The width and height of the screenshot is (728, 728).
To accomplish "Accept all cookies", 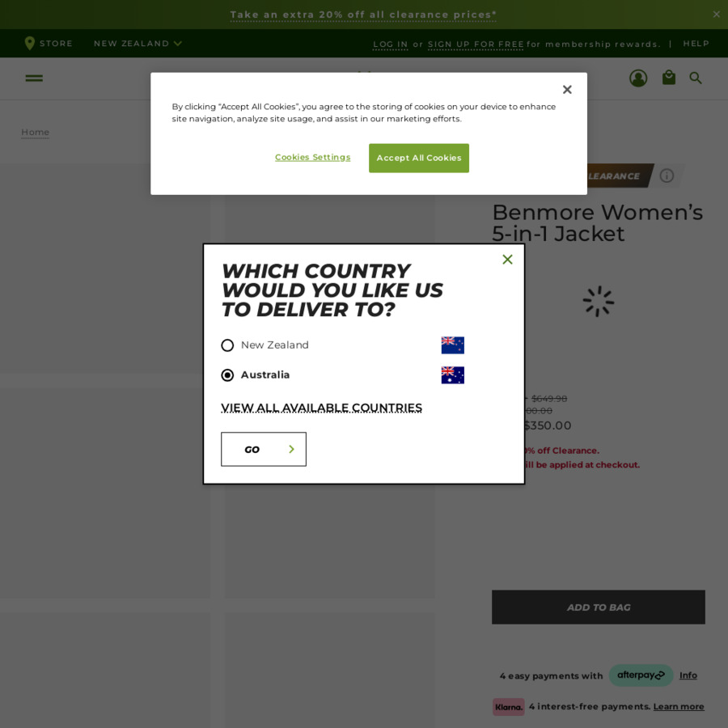I will [x=418, y=158].
